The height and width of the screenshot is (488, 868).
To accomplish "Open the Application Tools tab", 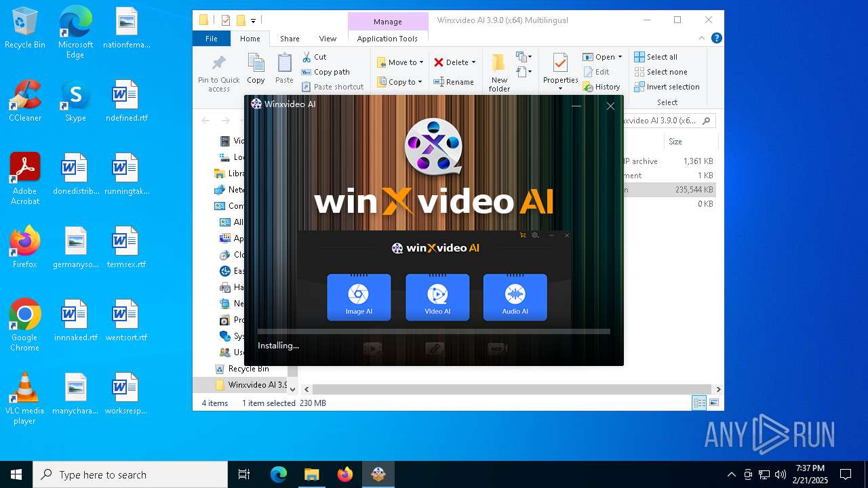I will (387, 39).
